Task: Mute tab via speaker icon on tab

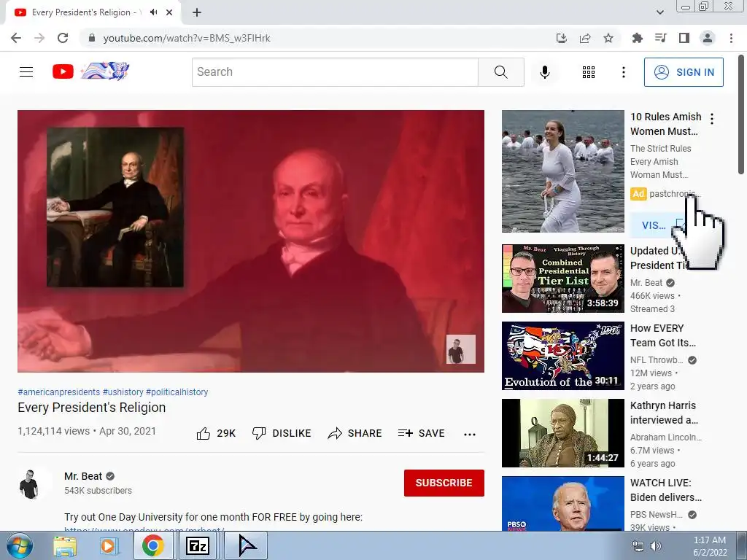Action: pyautogui.click(x=153, y=12)
